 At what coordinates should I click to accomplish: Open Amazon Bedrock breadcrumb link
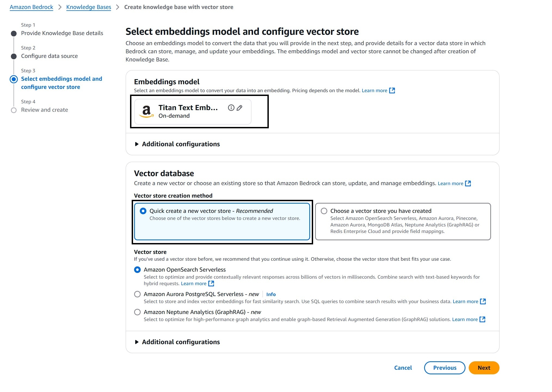[x=31, y=7]
